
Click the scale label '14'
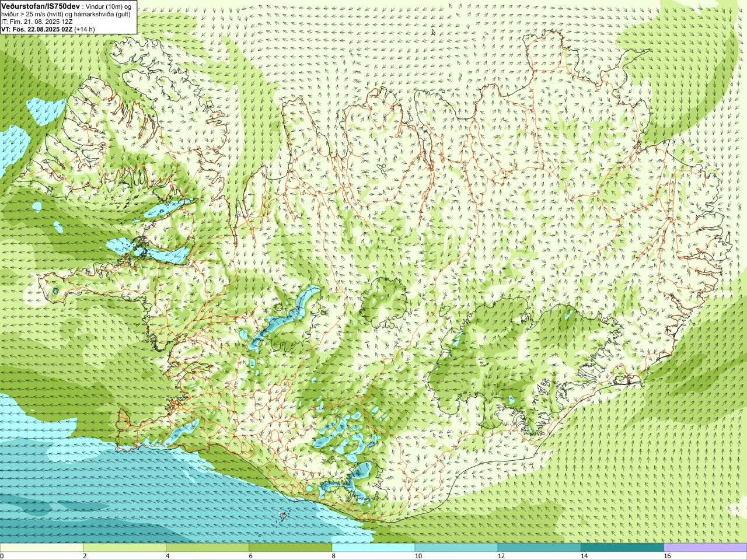pyautogui.click(x=584, y=556)
